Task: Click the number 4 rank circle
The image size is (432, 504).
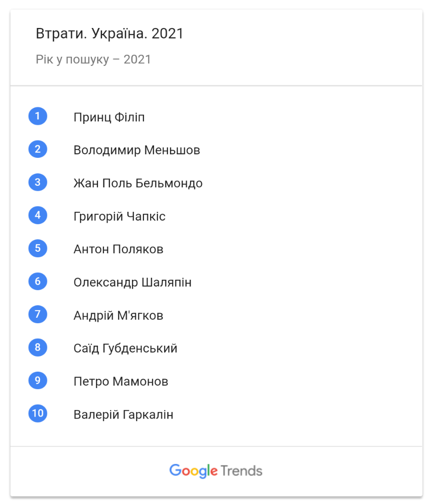Action: (37, 215)
